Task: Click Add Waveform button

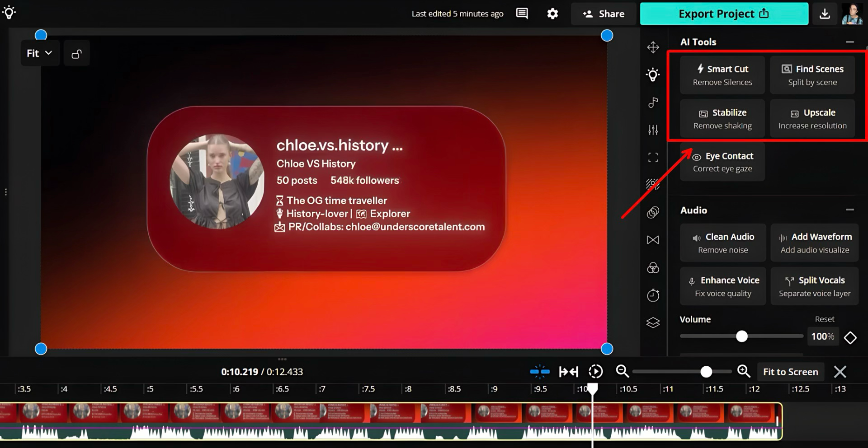Action: click(x=815, y=243)
